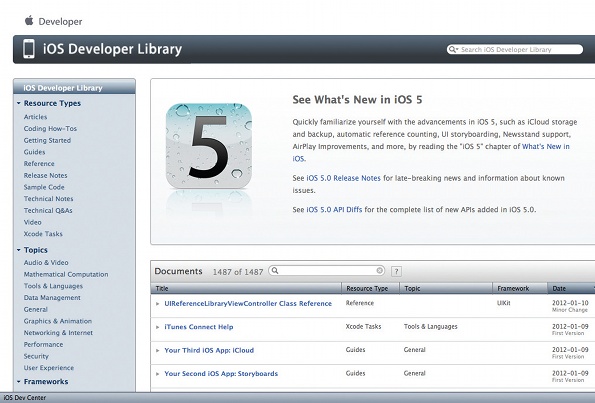Select Sample Code in sidebar
The width and height of the screenshot is (595, 403).
pyautogui.click(x=44, y=187)
